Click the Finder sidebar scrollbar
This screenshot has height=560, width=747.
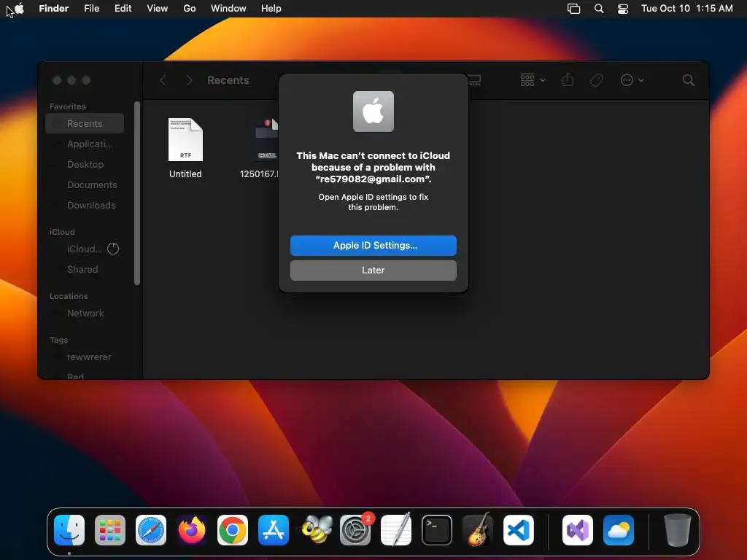pyautogui.click(x=137, y=192)
